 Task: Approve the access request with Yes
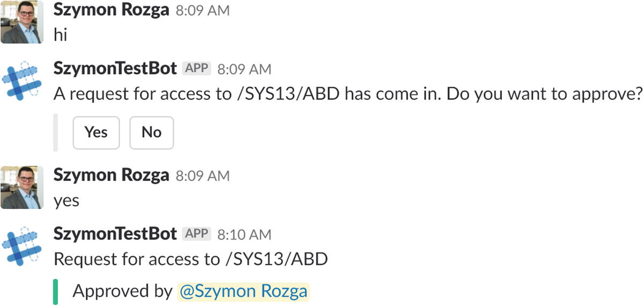point(96,132)
